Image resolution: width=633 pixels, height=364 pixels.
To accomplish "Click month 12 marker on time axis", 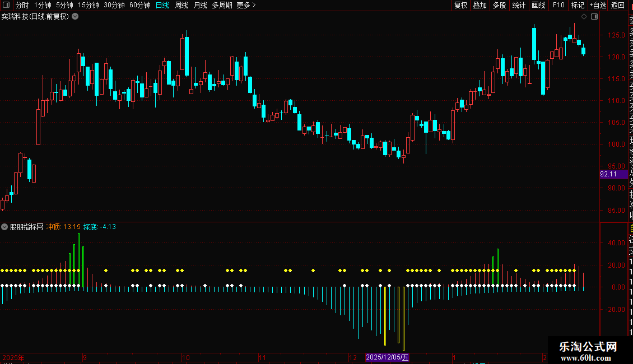I will [353, 357].
